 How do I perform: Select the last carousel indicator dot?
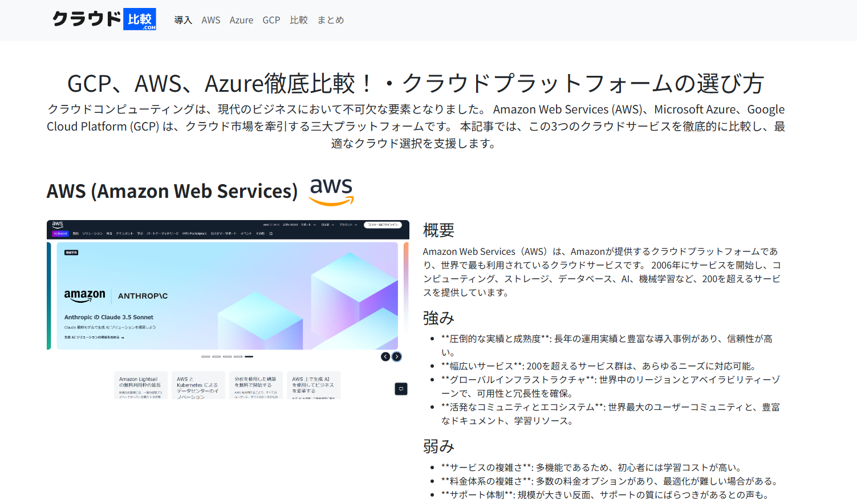click(x=249, y=357)
